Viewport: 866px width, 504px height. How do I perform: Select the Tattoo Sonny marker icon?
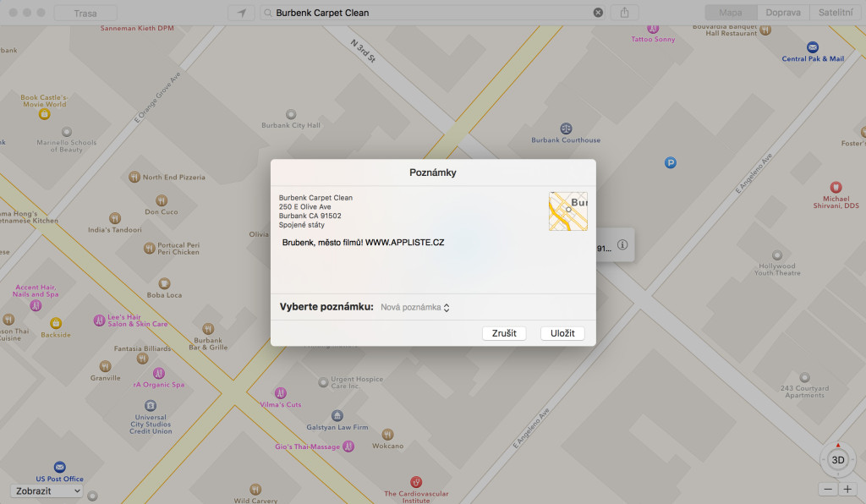[653, 29]
